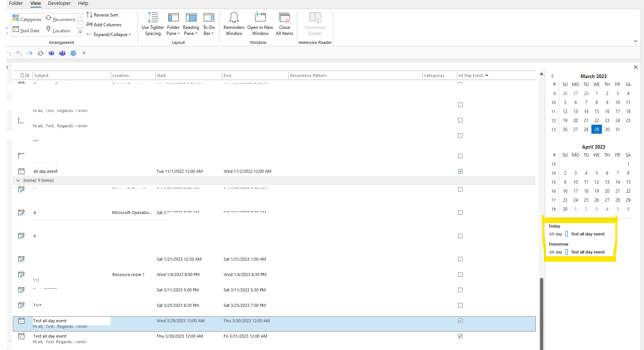Click the Reverse Sort icon
Viewport: 644px width, 350px height.
[89, 15]
